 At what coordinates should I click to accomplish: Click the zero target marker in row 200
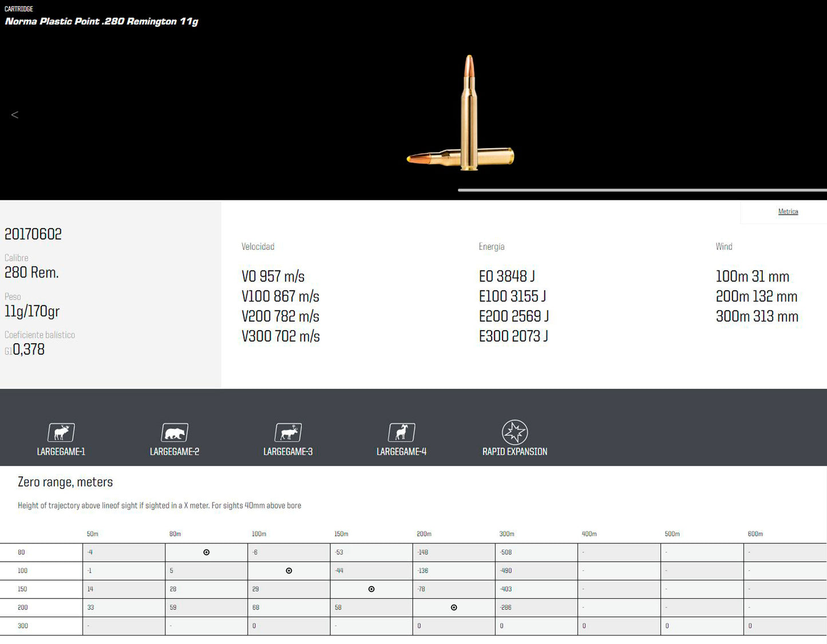(454, 607)
